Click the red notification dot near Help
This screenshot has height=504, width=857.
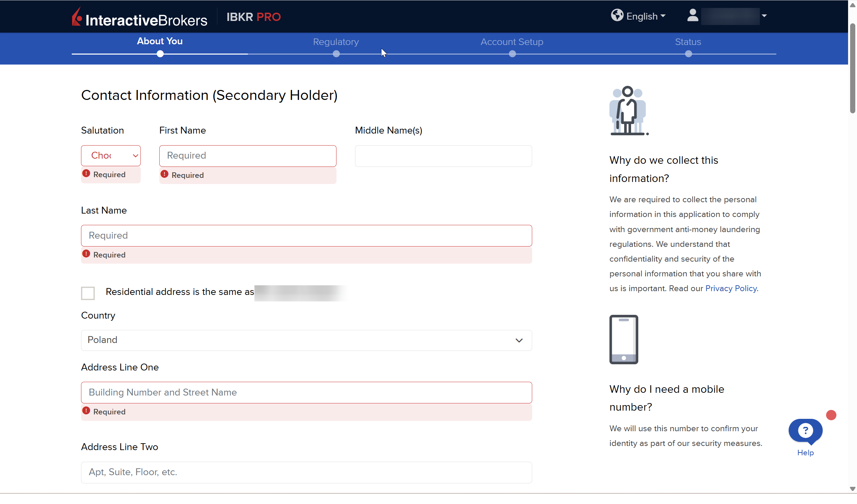click(x=831, y=415)
